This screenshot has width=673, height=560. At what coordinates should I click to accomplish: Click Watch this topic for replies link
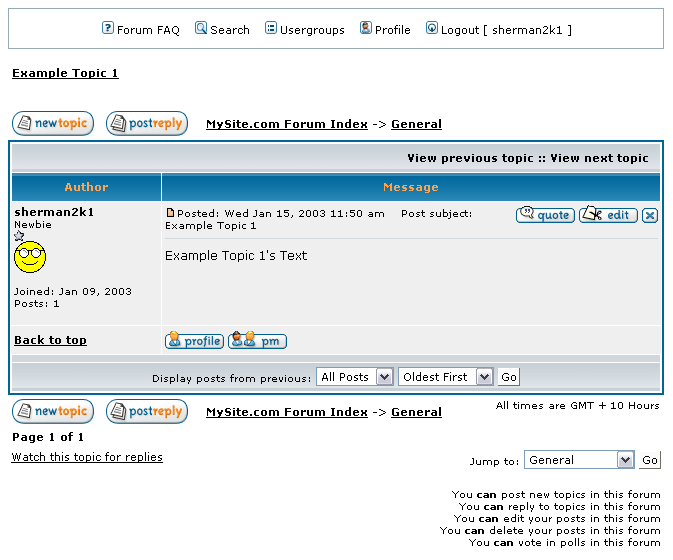click(x=87, y=457)
